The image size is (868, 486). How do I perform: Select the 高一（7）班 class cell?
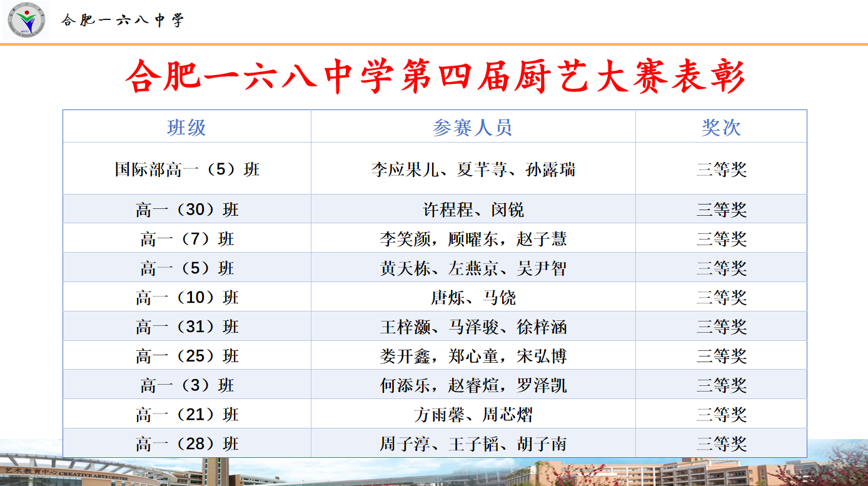tap(186, 239)
